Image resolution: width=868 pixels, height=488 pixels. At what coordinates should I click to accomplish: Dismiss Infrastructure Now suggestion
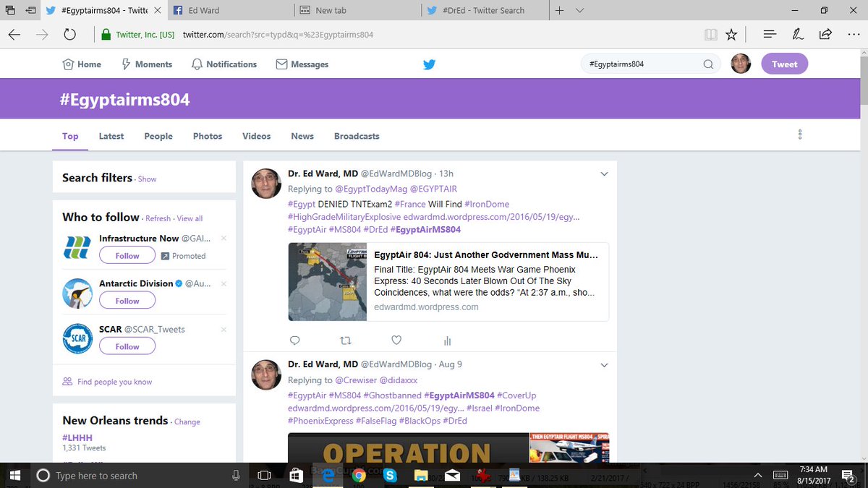[x=224, y=238]
